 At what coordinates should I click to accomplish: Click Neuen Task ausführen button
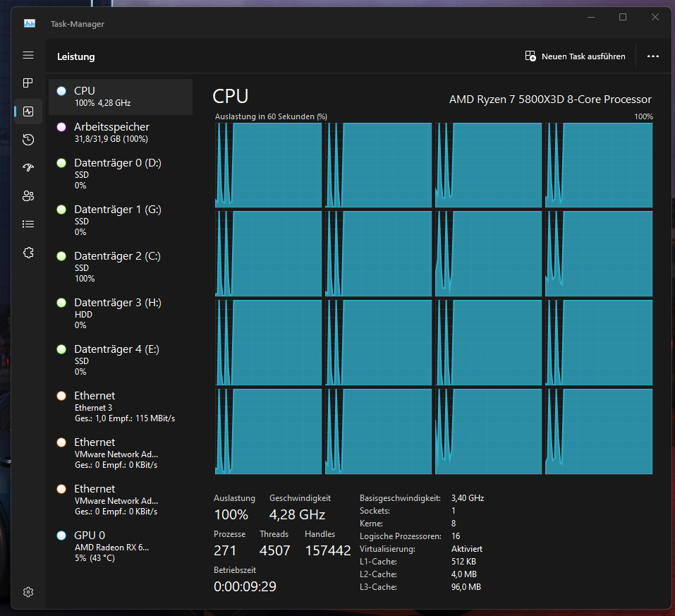tap(575, 56)
